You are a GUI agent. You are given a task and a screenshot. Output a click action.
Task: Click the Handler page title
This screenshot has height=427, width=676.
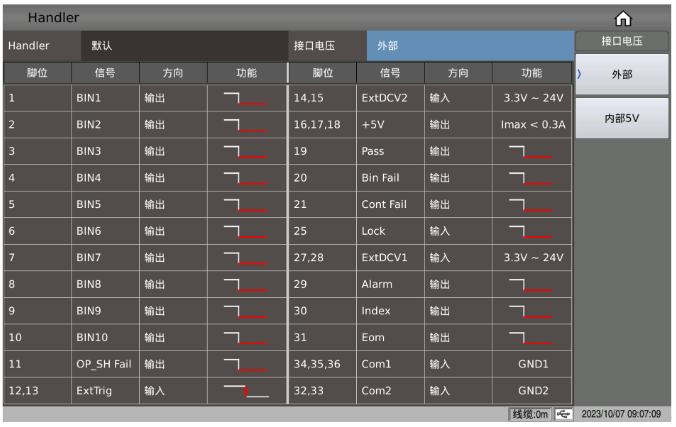pos(53,18)
